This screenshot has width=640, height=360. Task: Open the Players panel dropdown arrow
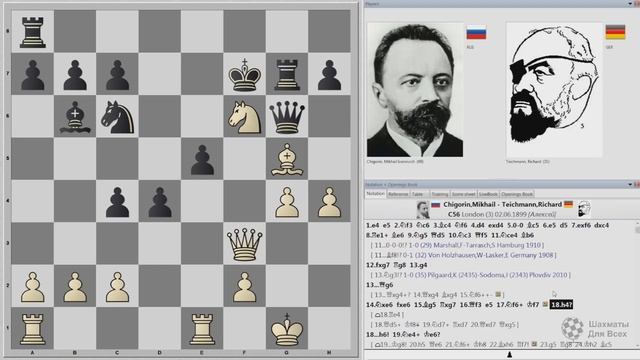[630, 4]
